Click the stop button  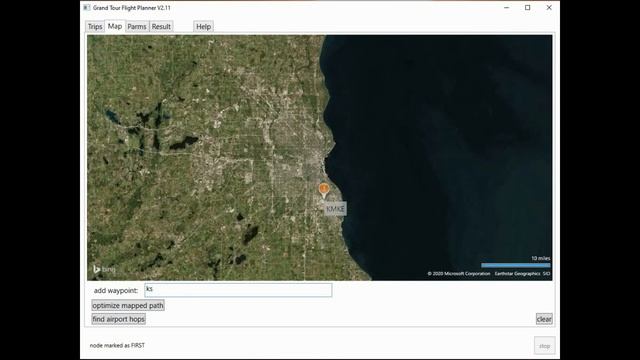tap(544, 346)
